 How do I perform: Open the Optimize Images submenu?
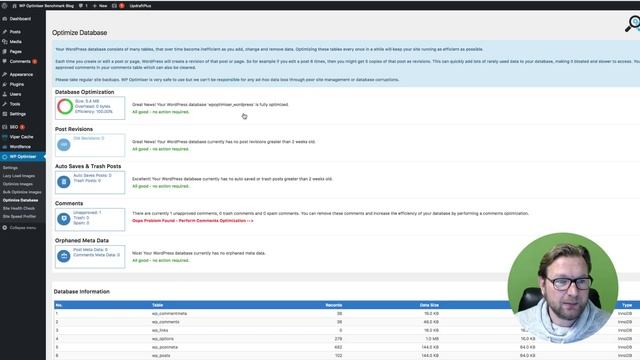point(18,184)
